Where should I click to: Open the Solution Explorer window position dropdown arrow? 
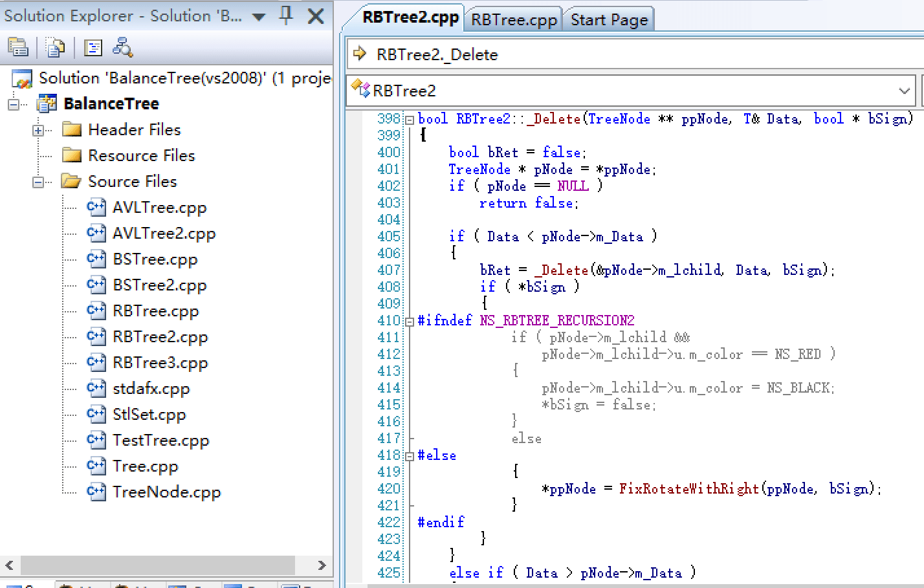click(x=259, y=17)
